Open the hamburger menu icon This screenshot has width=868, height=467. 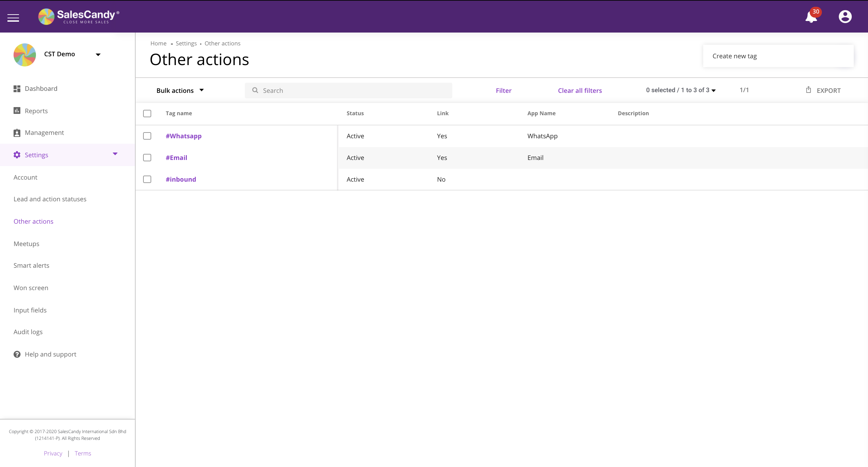click(x=13, y=18)
